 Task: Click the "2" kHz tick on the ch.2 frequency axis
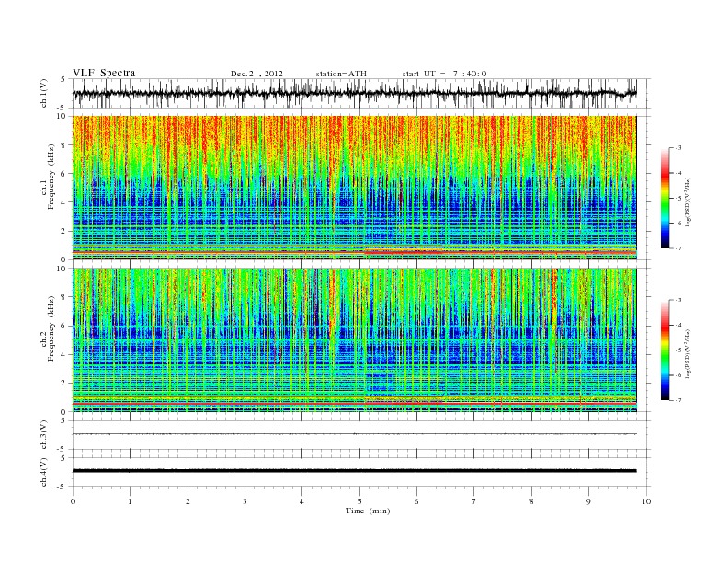[64, 384]
